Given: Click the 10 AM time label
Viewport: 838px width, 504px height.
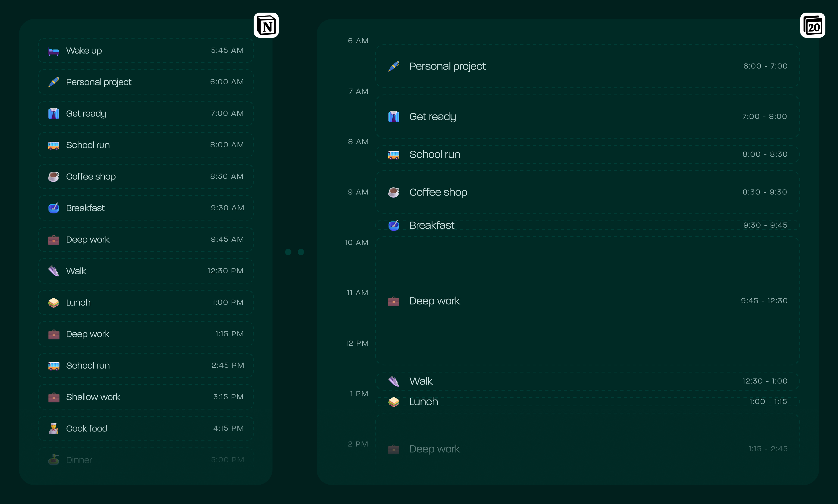Looking at the screenshot, I should tap(356, 243).
